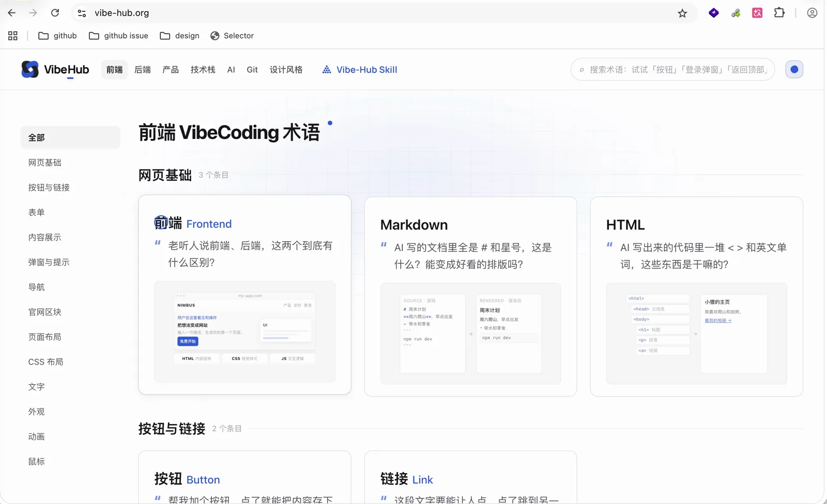
Task: Open the github bookmarks folder
Action: coord(57,36)
